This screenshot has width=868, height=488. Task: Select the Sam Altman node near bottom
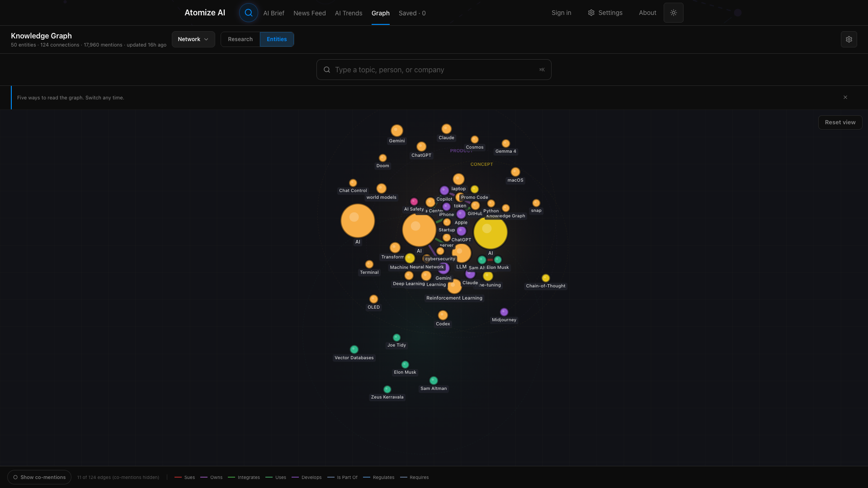[x=434, y=380]
